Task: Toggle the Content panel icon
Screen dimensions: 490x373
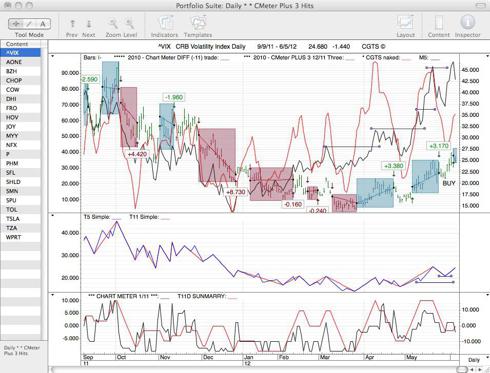Action: click(x=439, y=23)
